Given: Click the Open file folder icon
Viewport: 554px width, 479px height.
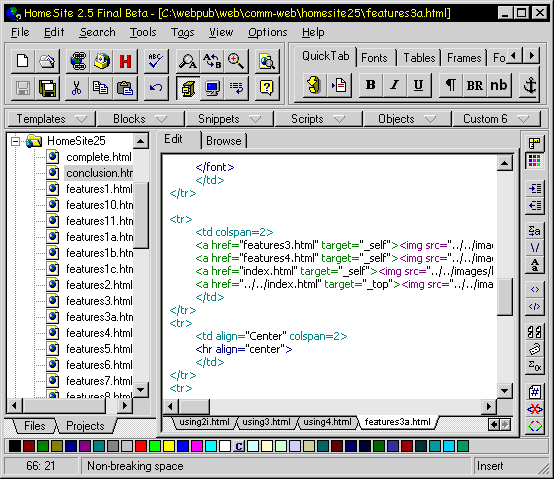Looking at the screenshot, I should pyautogui.click(x=47, y=61).
